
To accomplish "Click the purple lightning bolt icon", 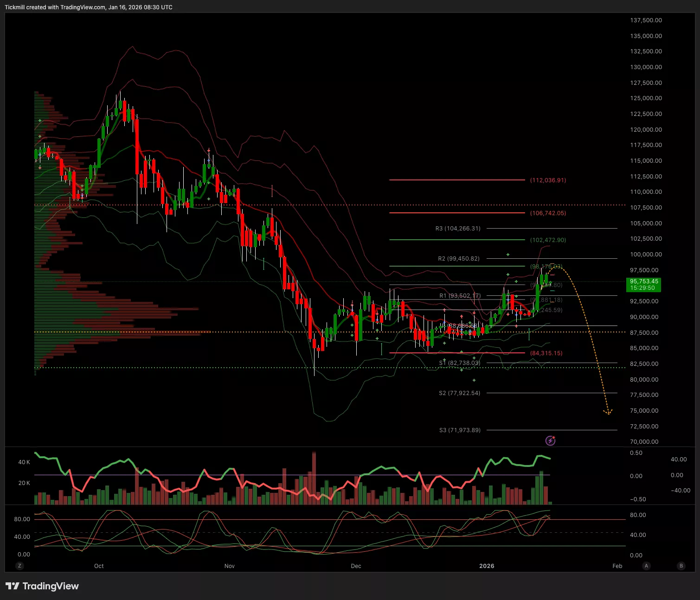I will coord(550,440).
